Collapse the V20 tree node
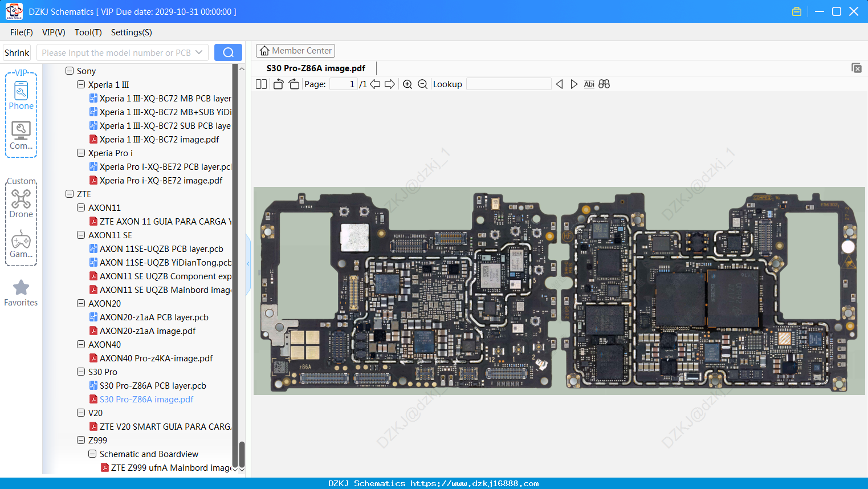This screenshot has width=868, height=489. (x=81, y=413)
